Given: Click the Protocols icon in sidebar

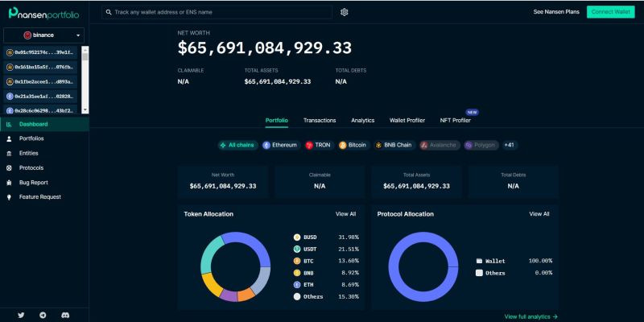Looking at the screenshot, I should point(9,168).
